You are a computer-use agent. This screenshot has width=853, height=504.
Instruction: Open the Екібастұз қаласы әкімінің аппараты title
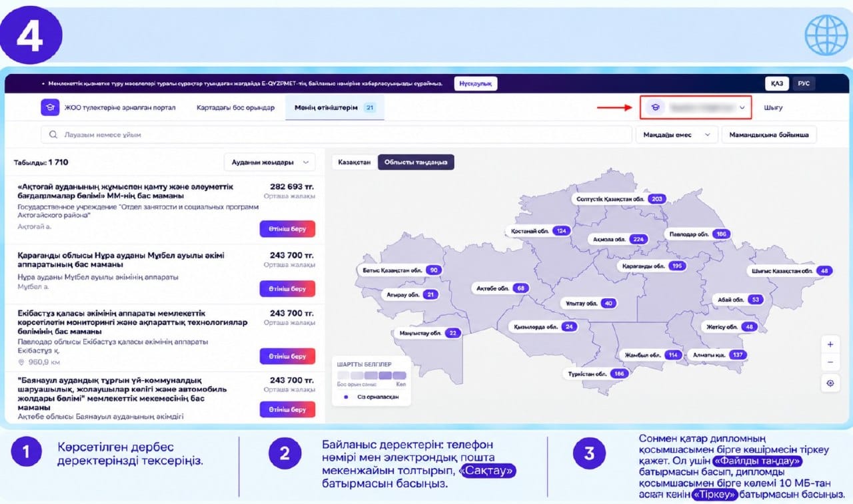[x=133, y=322]
